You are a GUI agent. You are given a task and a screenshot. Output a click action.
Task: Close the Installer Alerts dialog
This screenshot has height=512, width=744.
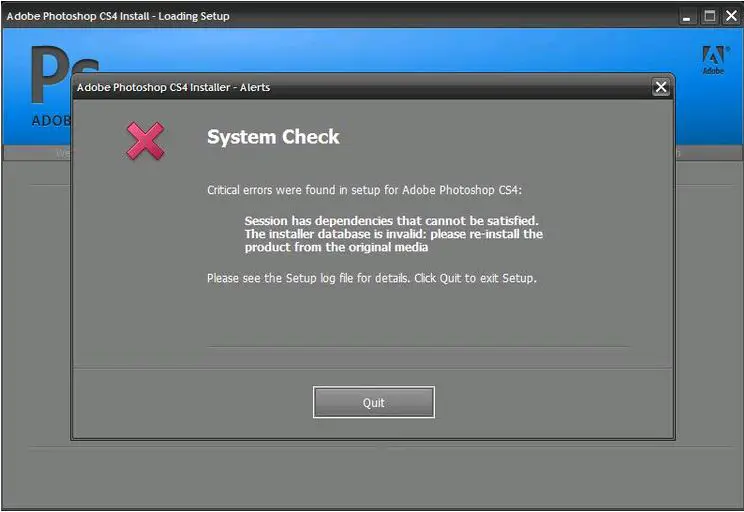pyautogui.click(x=660, y=87)
